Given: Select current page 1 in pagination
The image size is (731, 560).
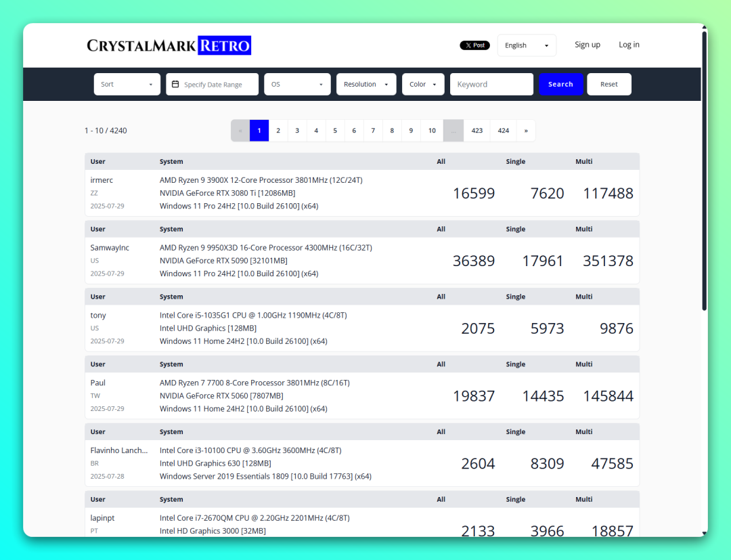Looking at the screenshot, I should (259, 131).
